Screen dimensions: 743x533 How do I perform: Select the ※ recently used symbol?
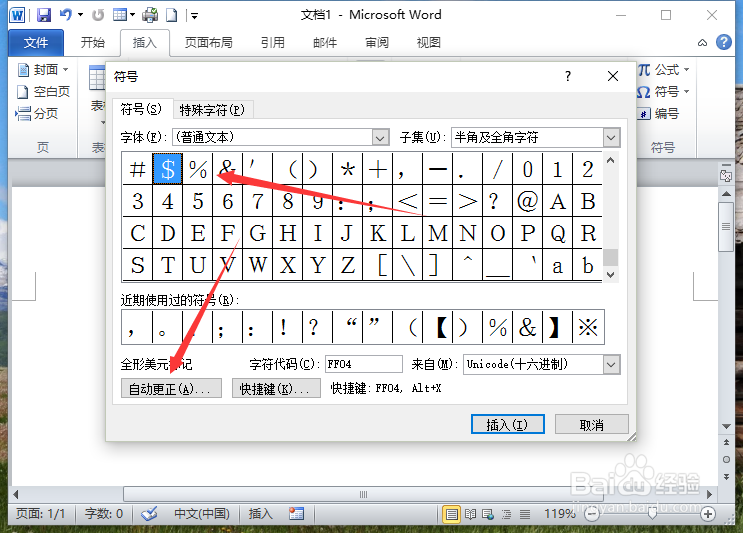(x=588, y=327)
